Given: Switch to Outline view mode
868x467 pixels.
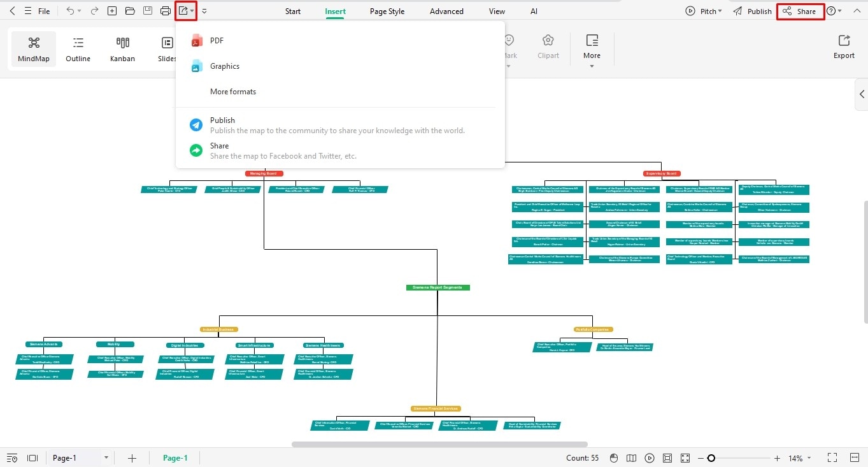Looking at the screenshot, I should point(78,50).
